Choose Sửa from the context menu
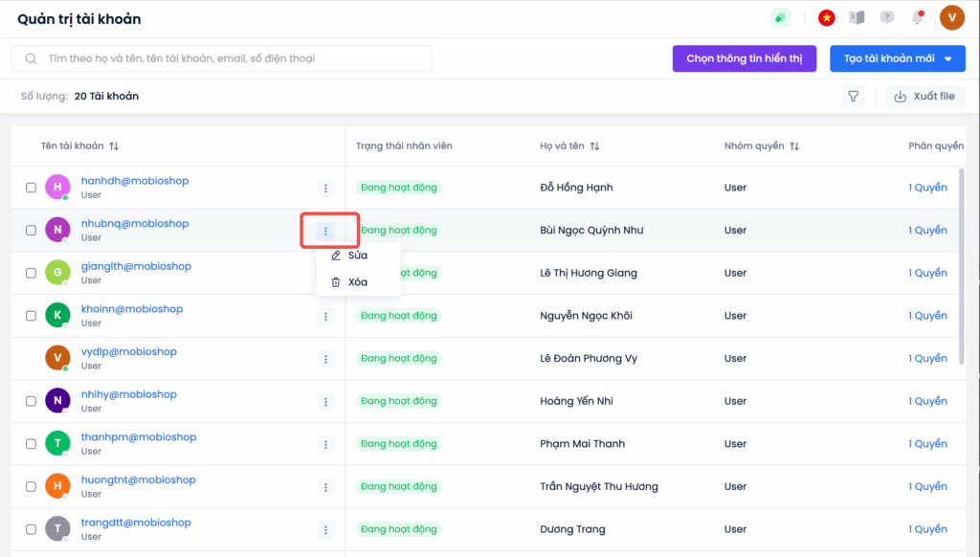The height and width of the screenshot is (557, 980). [x=358, y=256]
